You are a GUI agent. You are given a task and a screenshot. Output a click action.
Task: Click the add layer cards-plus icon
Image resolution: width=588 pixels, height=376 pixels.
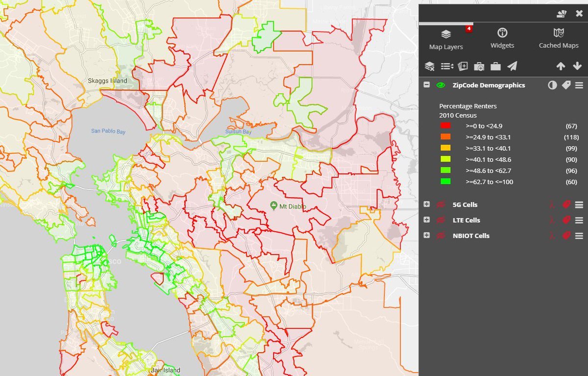[463, 66]
